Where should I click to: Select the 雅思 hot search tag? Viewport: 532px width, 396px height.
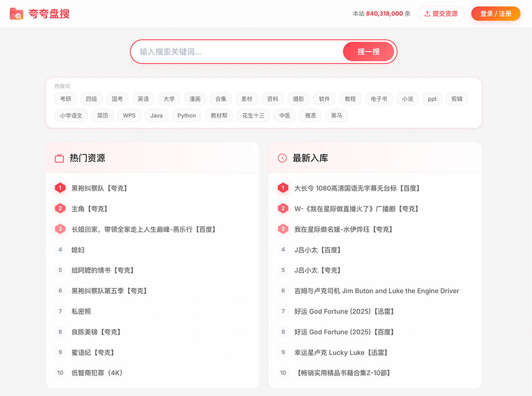[x=311, y=115]
